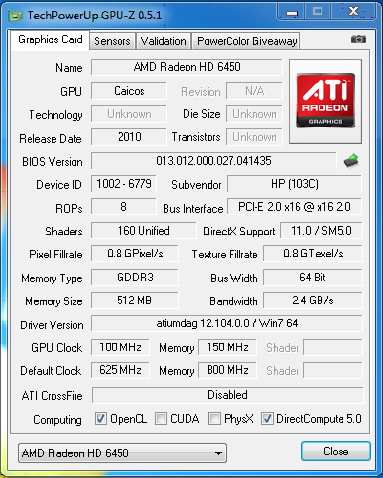The width and height of the screenshot is (383, 478).
Task: Click the Release Date value 2010
Action: [129, 137]
